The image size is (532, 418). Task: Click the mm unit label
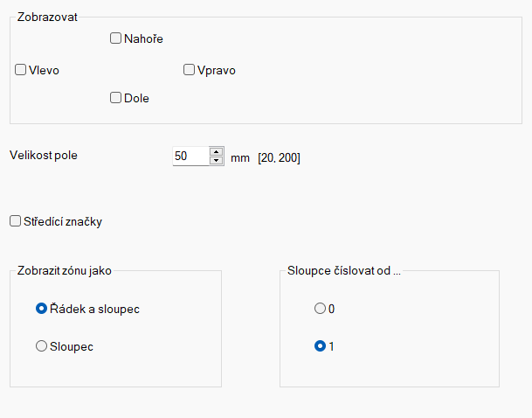tap(240, 158)
